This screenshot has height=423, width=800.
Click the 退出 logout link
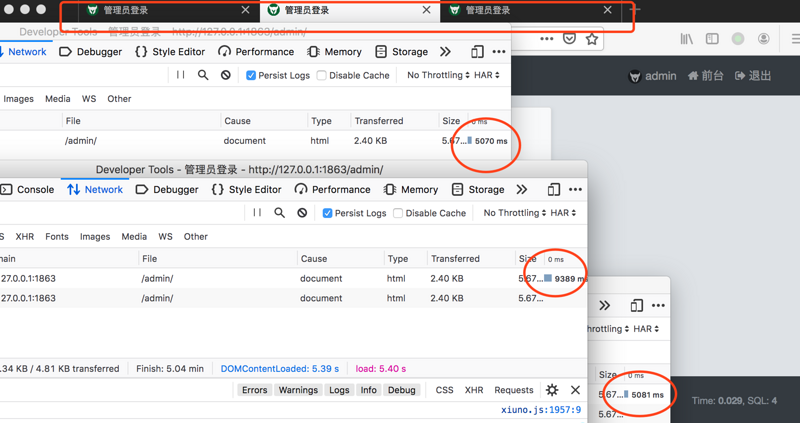tap(753, 76)
